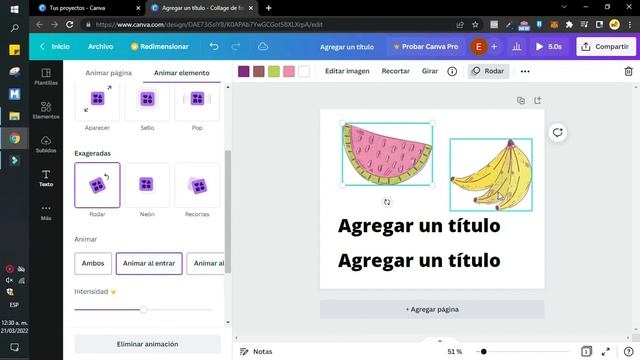Click the comment bubble icon beside the canvas
This screenshot has height=360, width=640.
[558, 133]
